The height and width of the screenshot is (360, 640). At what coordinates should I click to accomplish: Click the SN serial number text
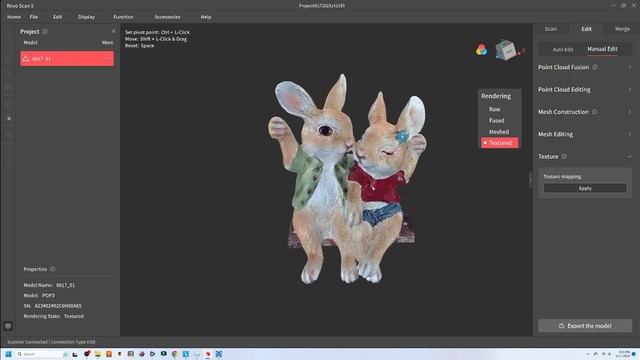[x=52, y=306]
